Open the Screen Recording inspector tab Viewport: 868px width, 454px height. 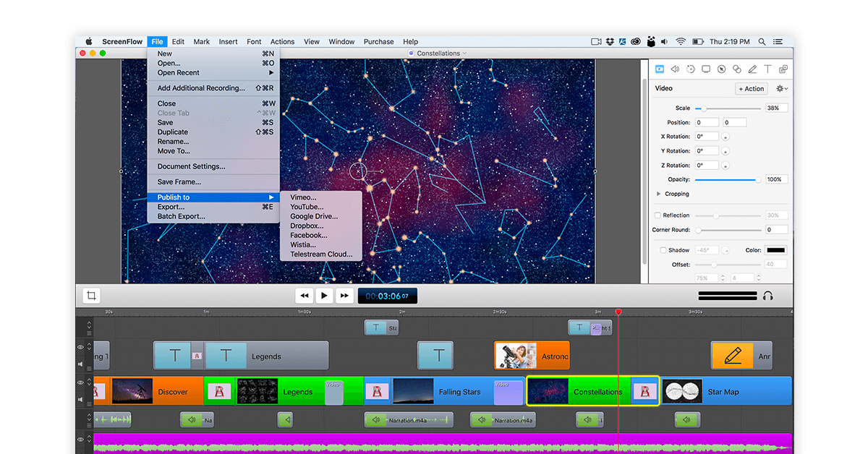tap(706, 69)
